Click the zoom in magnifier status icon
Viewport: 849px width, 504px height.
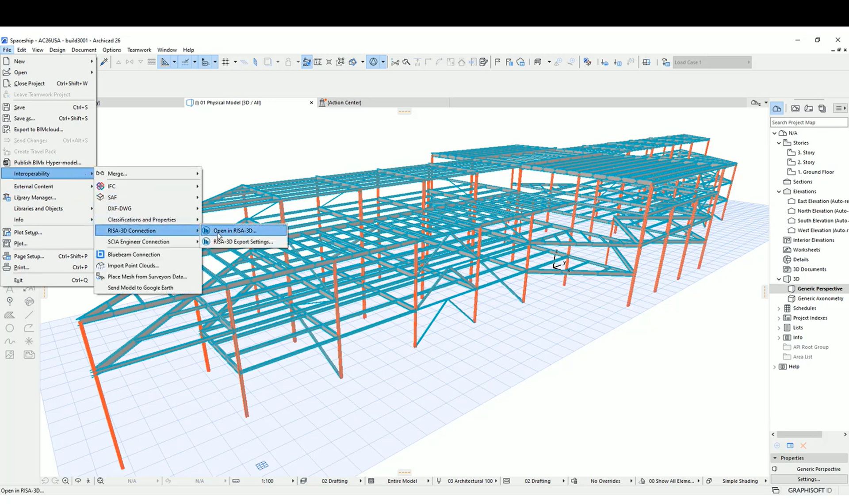[66, 481]
